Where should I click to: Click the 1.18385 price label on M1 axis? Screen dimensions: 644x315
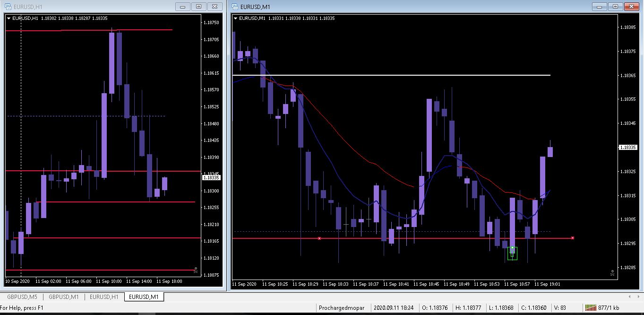pyautogui.click(x=628, y=27)
